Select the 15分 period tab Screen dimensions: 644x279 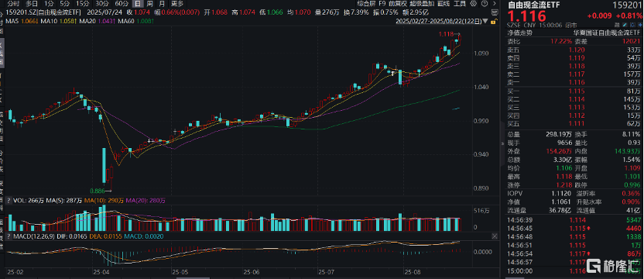click(83, 4)
